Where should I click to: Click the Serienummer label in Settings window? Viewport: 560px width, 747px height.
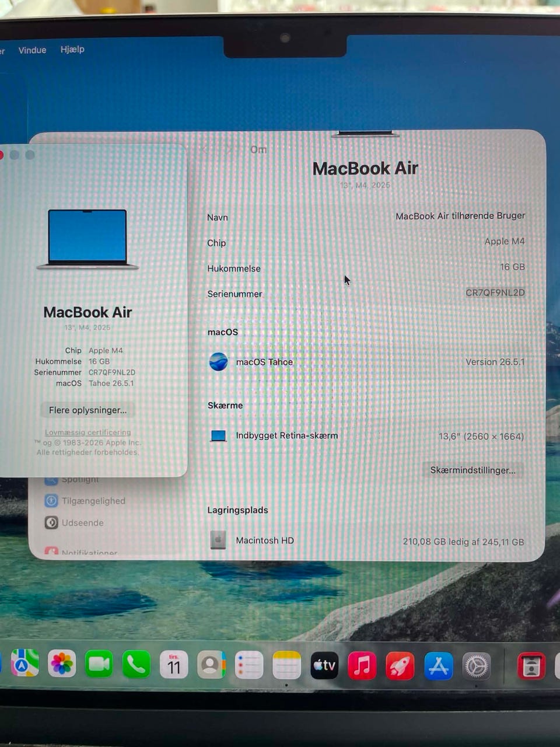tap(235, 294)
